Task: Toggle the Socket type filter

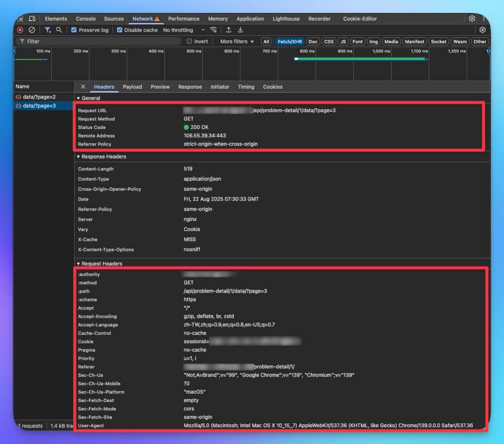Action: pyautogui.click(x=438, y=41)
